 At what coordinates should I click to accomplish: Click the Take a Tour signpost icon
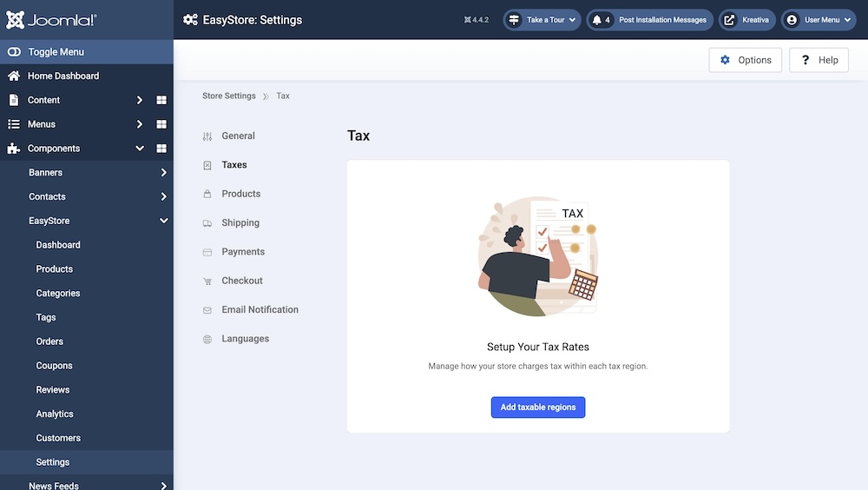coord(514,20)
